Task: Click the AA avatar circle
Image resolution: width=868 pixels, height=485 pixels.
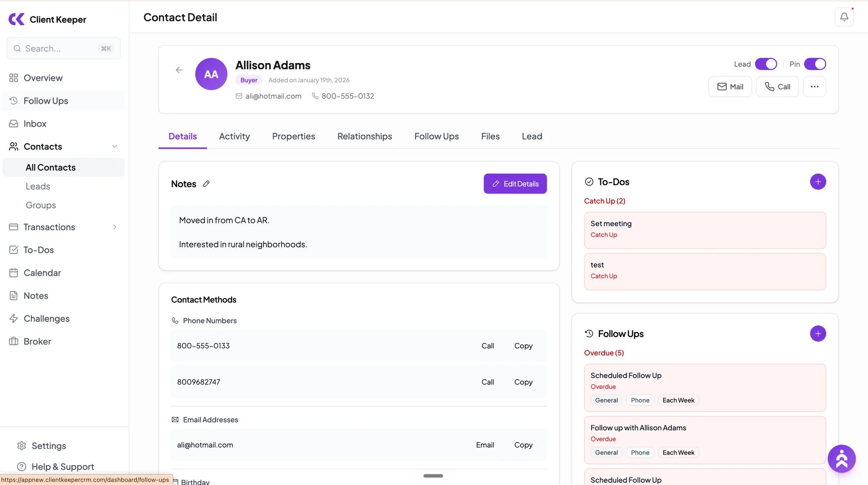Action: pyautogui.click(x=211, y=74)
